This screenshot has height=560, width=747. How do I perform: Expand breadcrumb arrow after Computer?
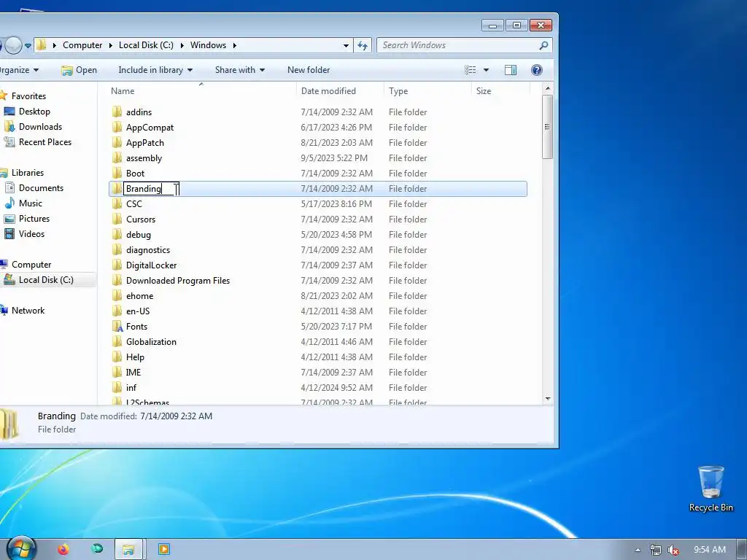tap(111, 45)
